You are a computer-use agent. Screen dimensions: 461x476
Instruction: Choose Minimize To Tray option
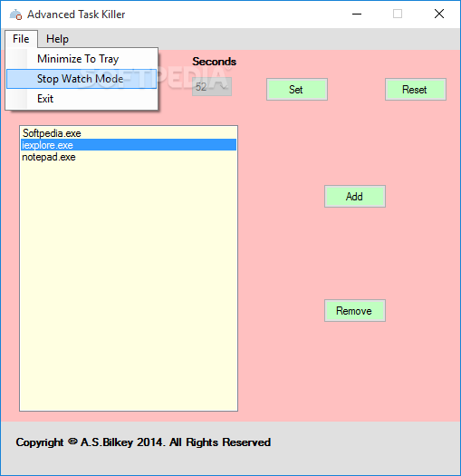coord(82,59)
